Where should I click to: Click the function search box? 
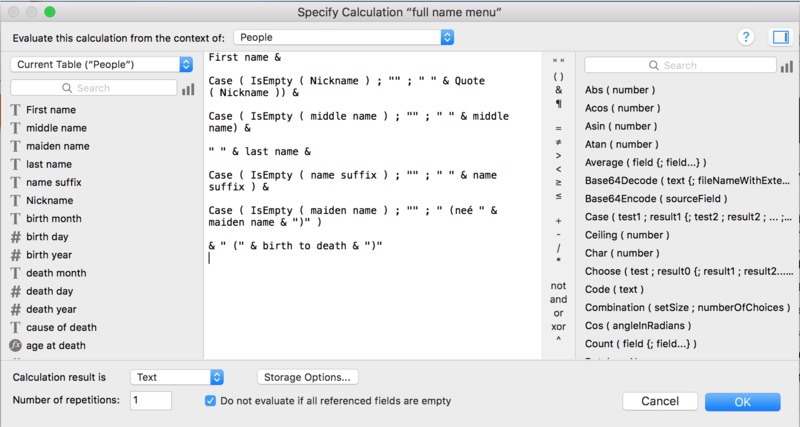click(x=680, y=65)
